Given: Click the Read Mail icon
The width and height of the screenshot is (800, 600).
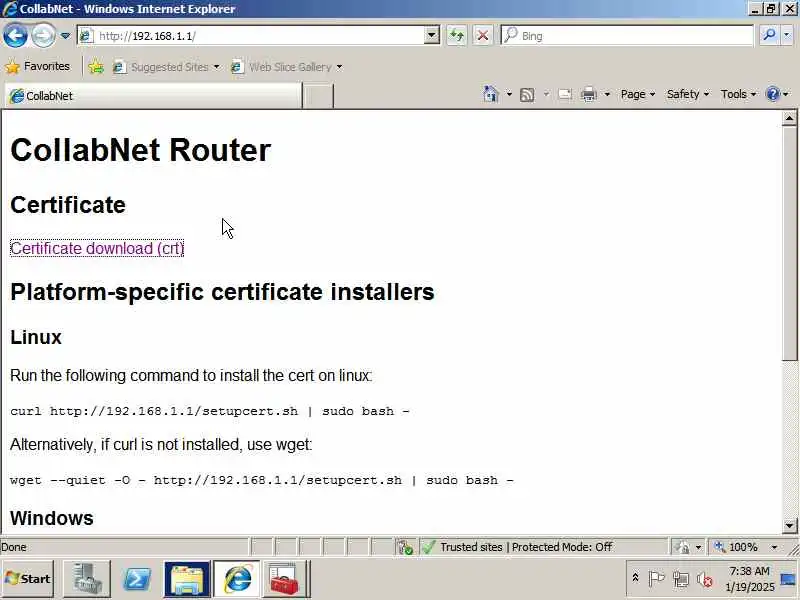Looking at the screenshot, I should click(x=565, y=95).
